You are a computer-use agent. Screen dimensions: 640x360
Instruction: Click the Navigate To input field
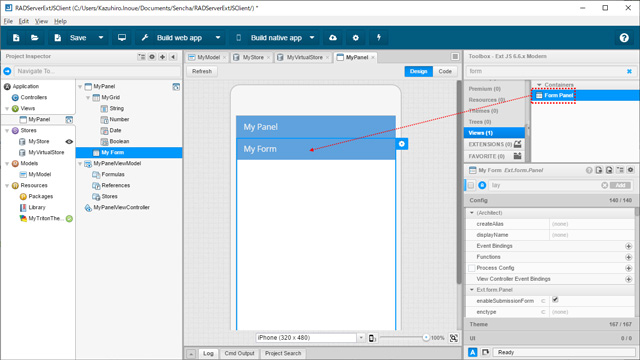coord(97,71)
